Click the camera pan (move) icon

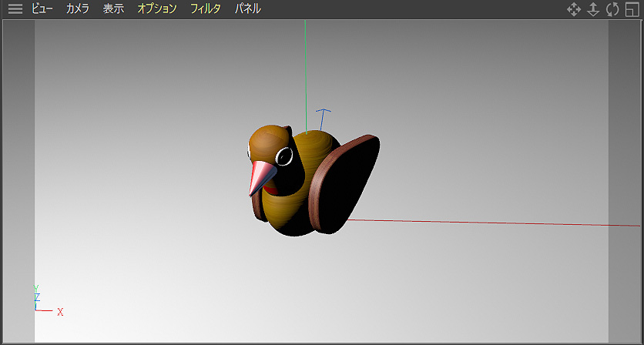[574, 9]
